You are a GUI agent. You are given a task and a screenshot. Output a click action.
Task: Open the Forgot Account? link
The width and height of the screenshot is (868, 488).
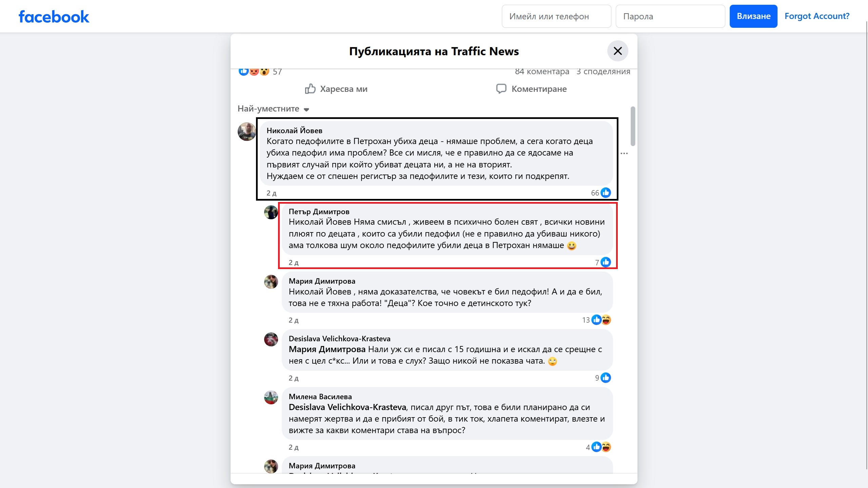[x=817, y=16]
